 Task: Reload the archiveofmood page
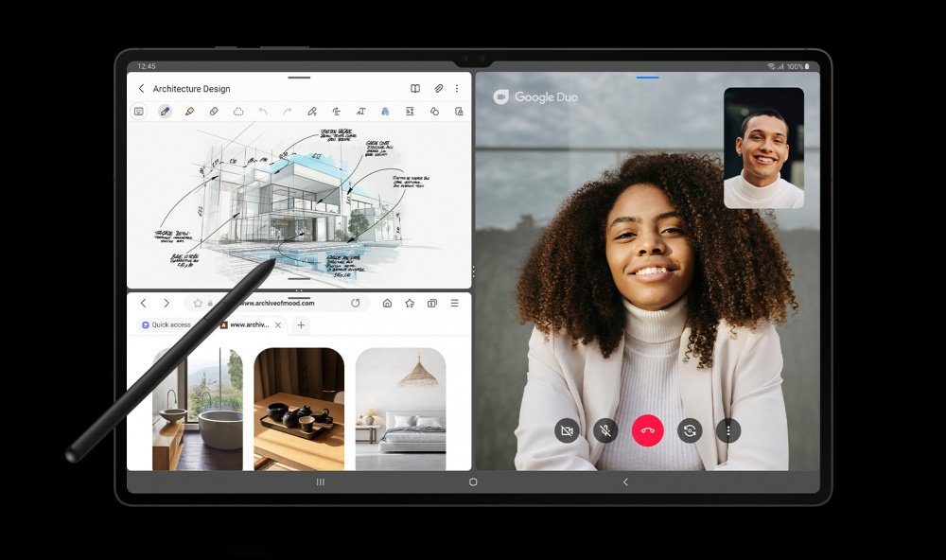tap(356, 304)
